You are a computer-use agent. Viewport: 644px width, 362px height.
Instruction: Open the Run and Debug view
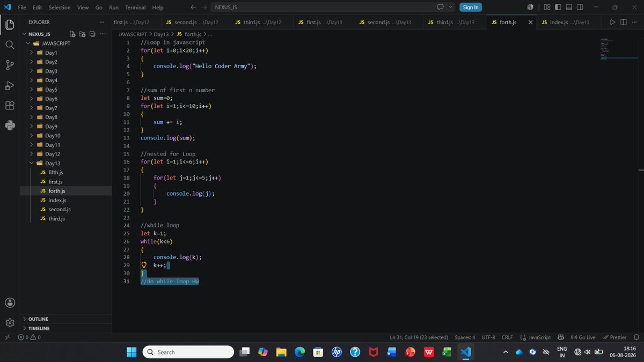pos(10,85)
